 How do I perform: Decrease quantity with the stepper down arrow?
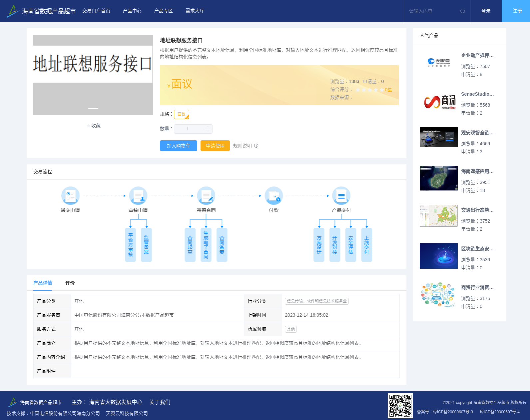[208, 131]
